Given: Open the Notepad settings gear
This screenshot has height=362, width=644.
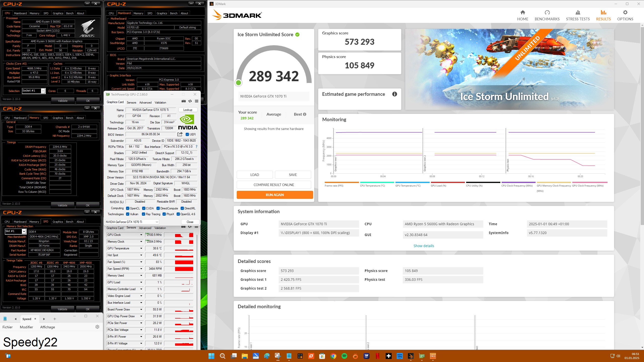Looking at the screenshot, I should [97, 327].
